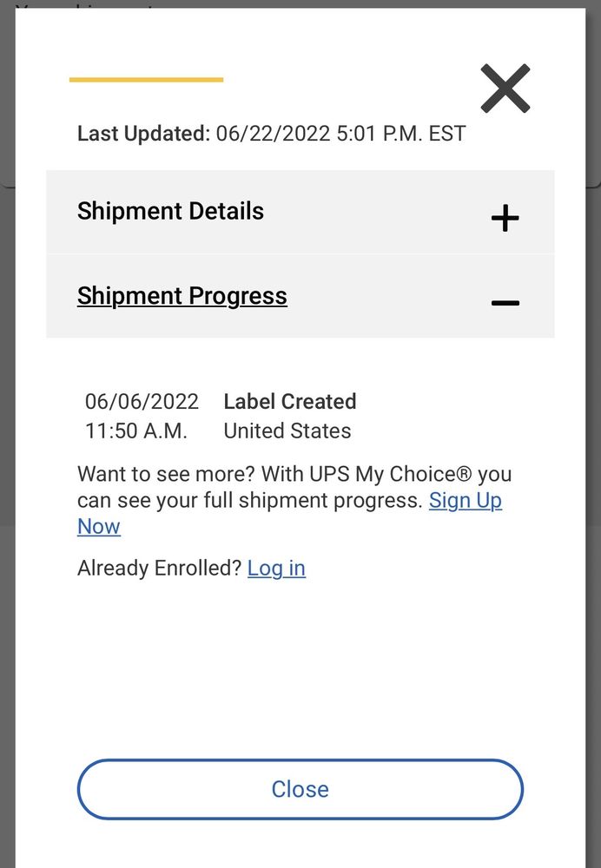Open the Sign Up link

coord(465,500)
